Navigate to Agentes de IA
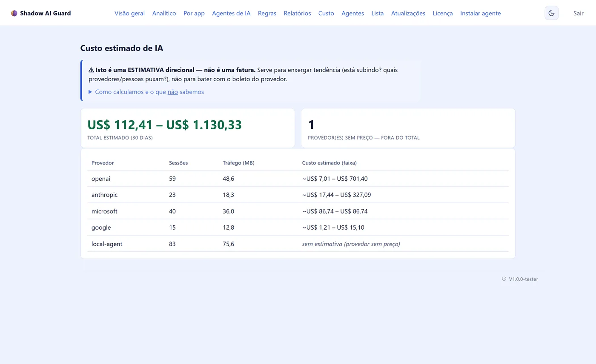 click(231, 13)
